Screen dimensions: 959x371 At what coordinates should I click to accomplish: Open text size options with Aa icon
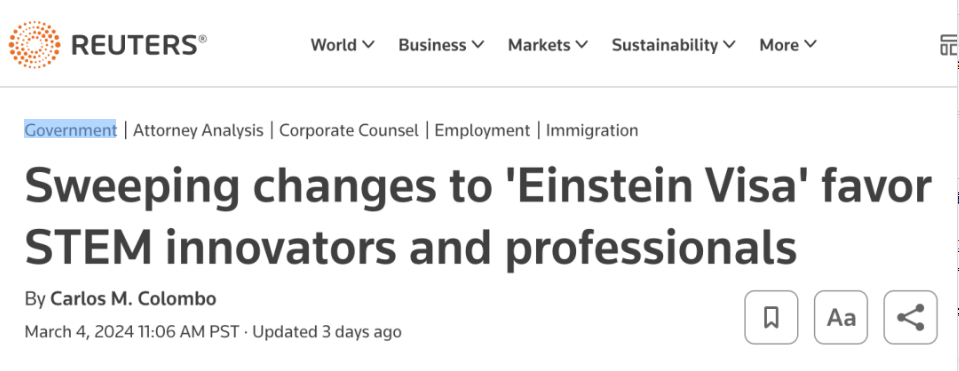(841, 317)
